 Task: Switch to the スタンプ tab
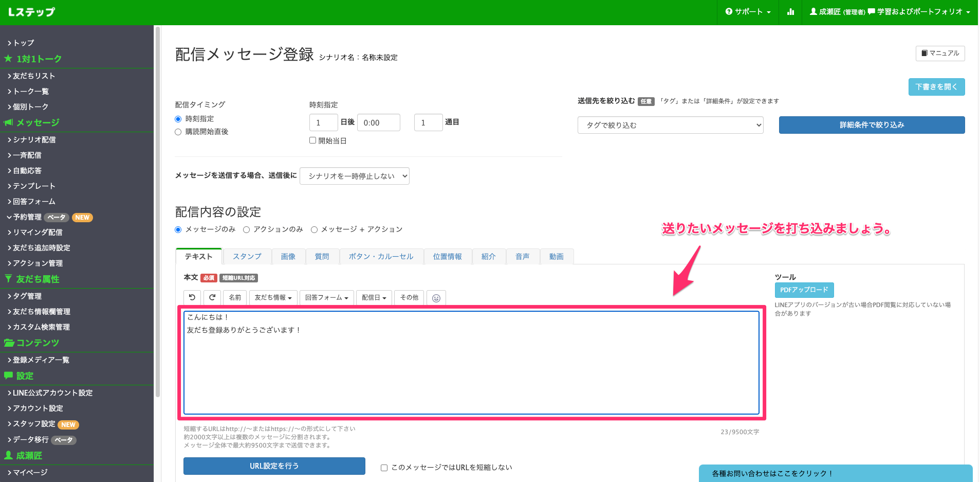(x=247, y=256)
